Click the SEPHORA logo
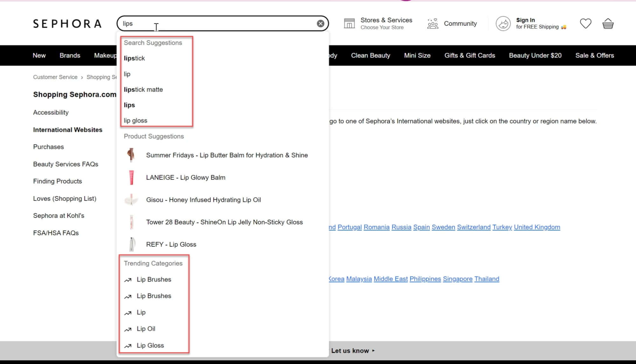The width and height of the screenshot is (636, 364). tap(67, 23)
